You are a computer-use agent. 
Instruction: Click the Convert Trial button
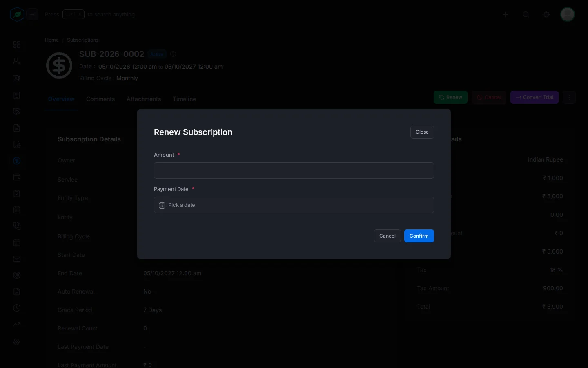coord(535,97)
